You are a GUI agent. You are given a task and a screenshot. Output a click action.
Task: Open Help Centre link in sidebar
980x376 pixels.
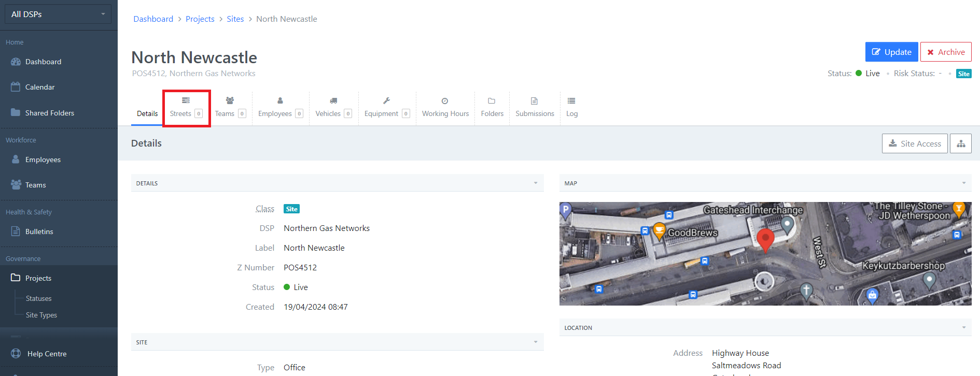pos(47,354)
